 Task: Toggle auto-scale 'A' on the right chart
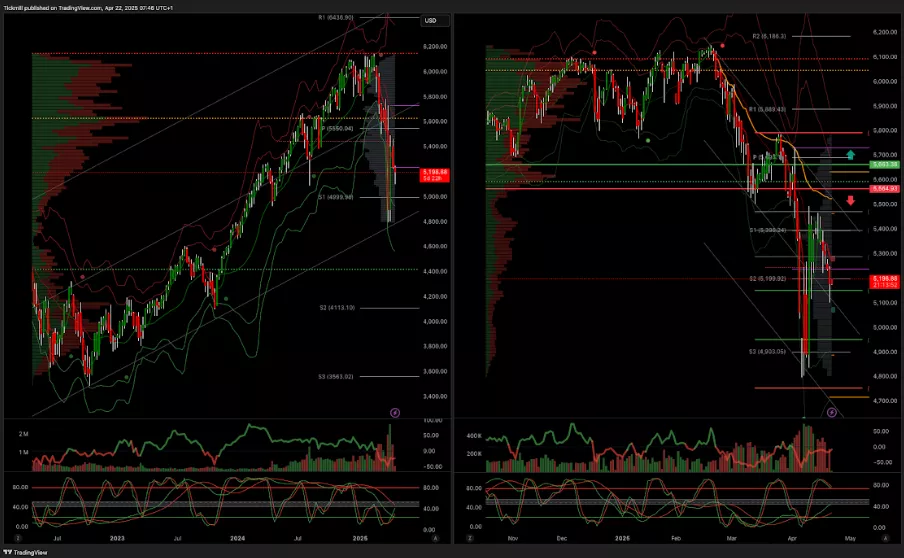point(884,537)
